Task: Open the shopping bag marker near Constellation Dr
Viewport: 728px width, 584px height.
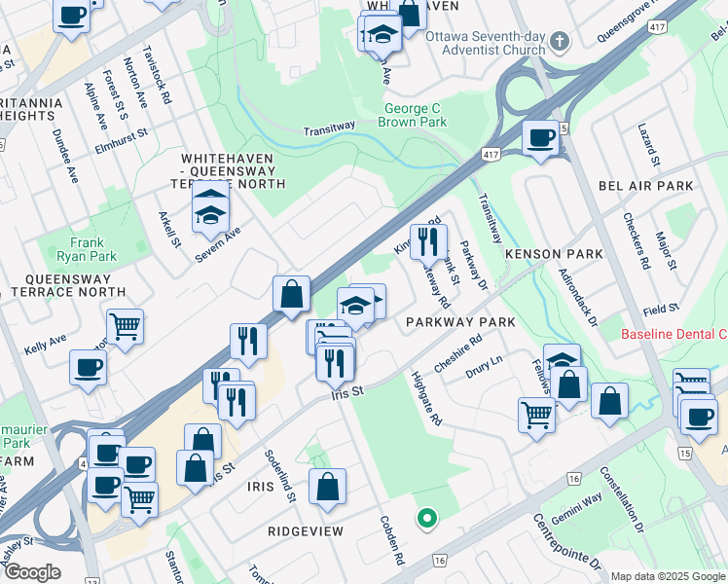Action: (x=609, y=402)
